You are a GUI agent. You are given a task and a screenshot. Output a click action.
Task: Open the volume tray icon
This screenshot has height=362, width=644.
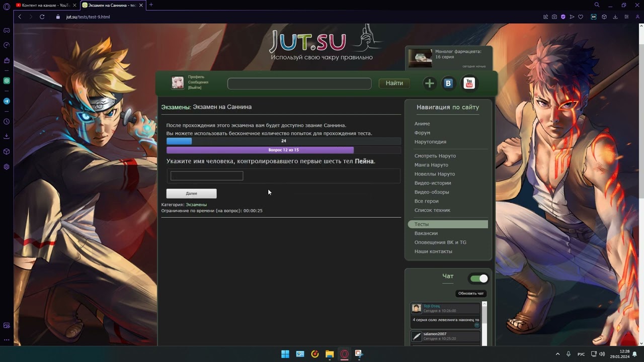[x=602, y=354]
